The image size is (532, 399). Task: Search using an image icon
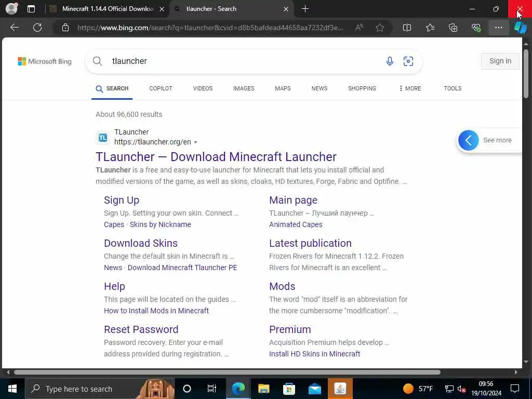pos(408,61)
